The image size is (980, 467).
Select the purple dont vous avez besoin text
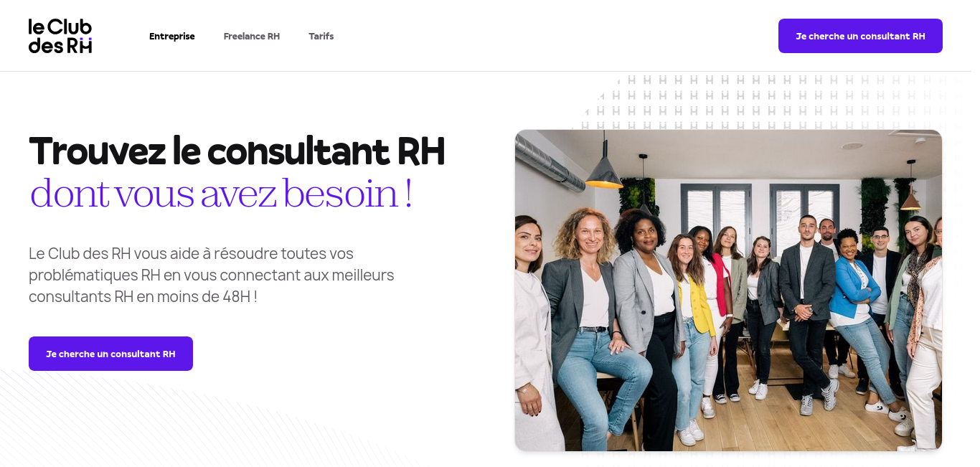[221, 194]
